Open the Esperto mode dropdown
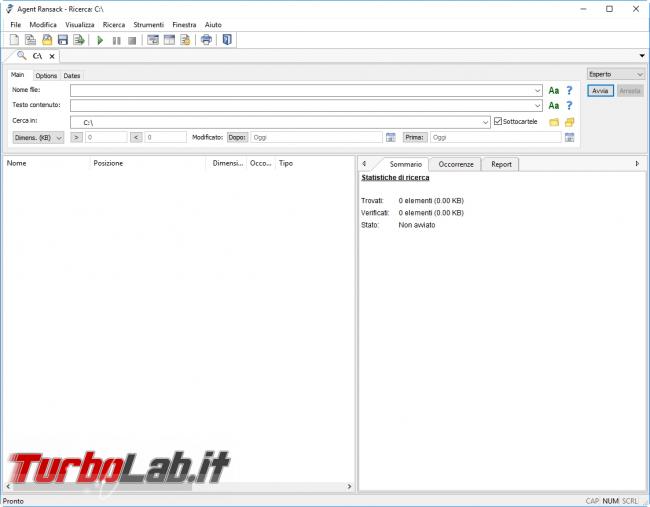 point(616,74)
